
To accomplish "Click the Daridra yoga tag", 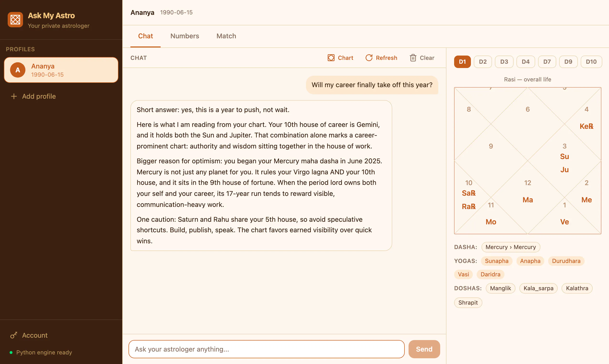I will (x=490, y=274).
